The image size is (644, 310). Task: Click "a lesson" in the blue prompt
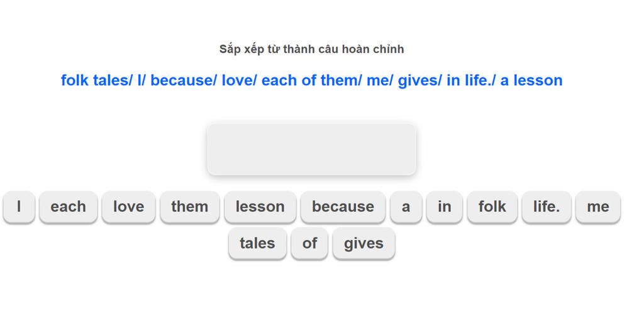pyautogui.click(x=531, y=80)
